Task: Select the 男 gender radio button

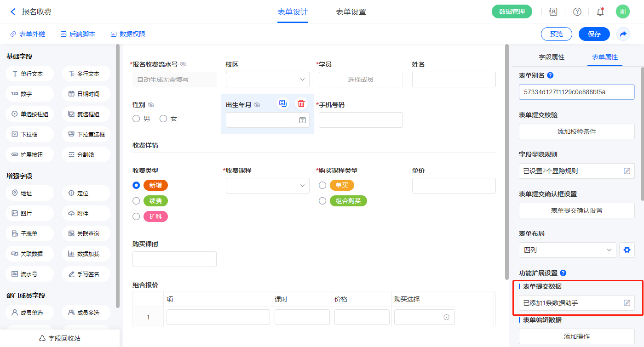Action: 136,119
